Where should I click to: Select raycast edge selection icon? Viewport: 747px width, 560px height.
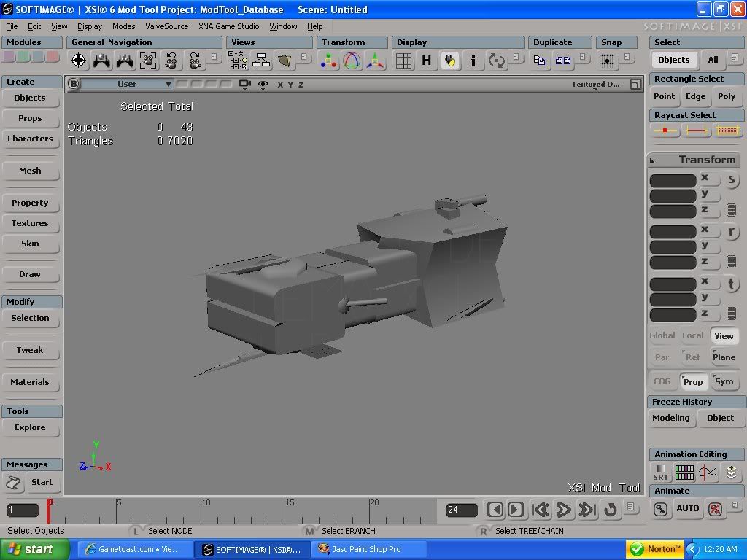pyautogui.click(x=696, y=130)
